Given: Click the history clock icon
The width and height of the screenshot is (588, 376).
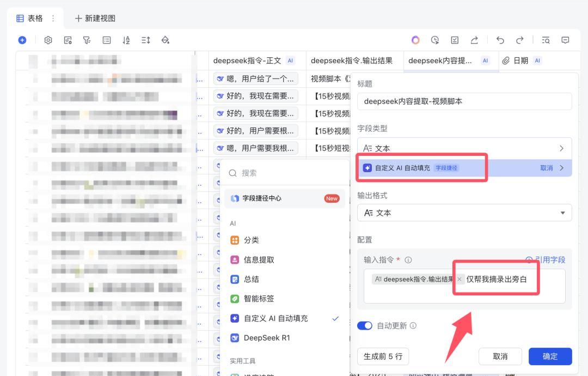Looking at the screenshot, I should (435, 40).
